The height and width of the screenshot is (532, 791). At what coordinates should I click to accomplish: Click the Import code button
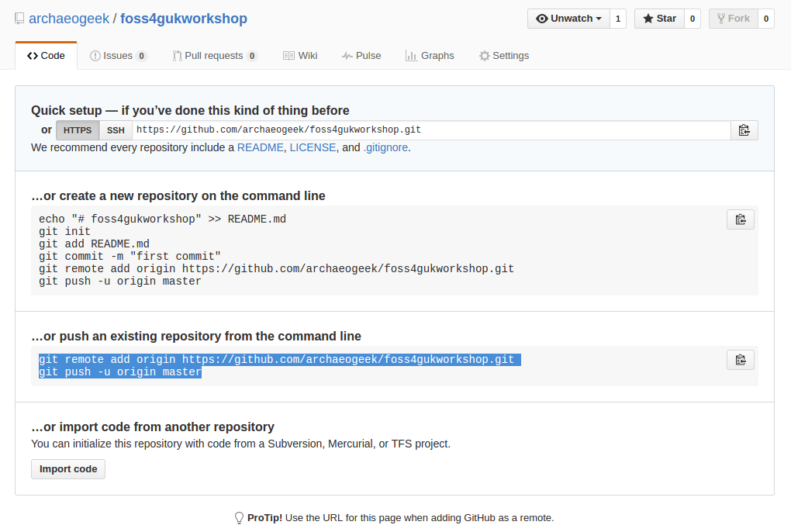tap(68, 469)
